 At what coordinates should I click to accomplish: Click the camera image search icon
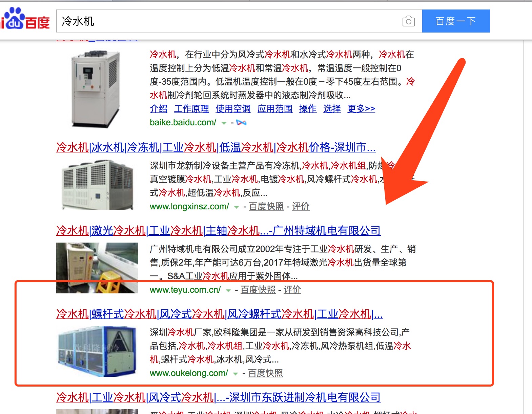pos(408,21)
